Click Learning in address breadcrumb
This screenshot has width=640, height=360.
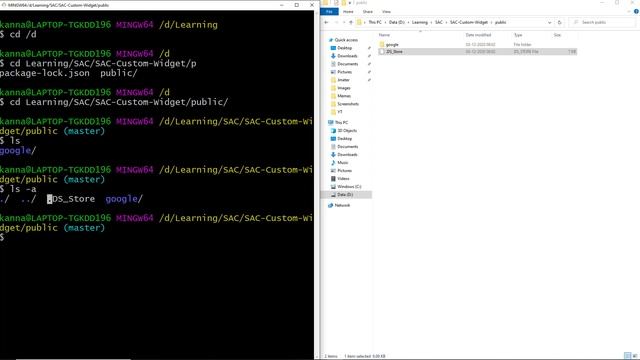420,22
